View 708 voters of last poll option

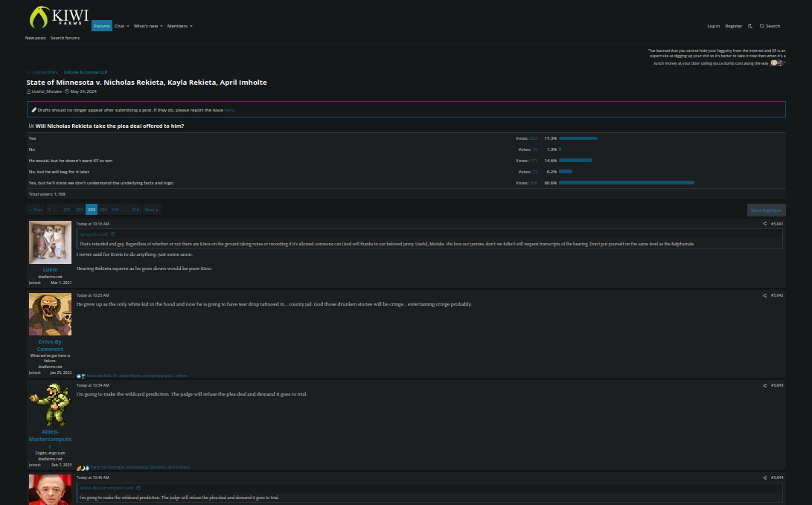pos(534,183)
